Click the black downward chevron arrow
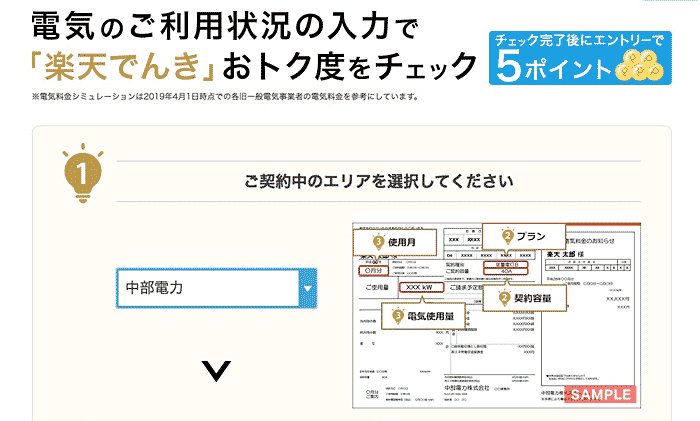 [x=217, y=371]
